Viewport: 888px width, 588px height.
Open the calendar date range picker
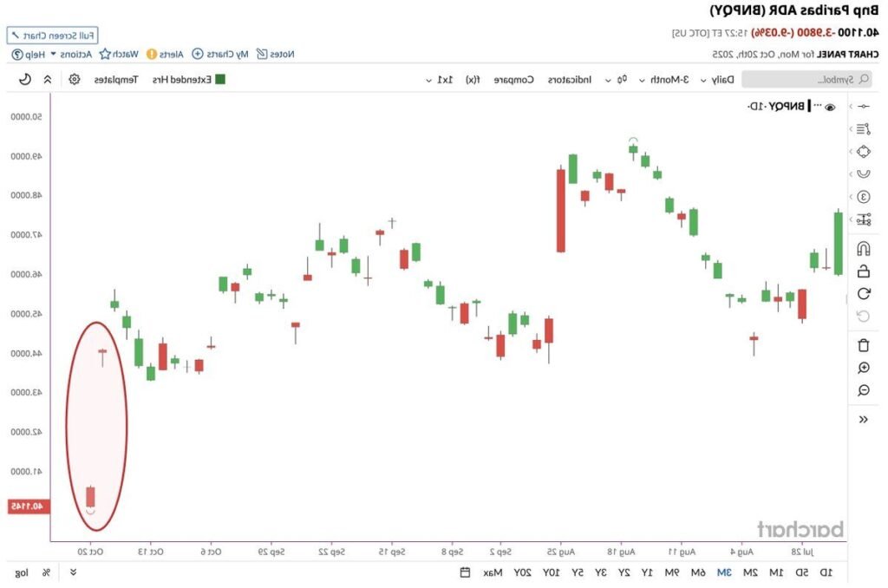click(465, 572)
